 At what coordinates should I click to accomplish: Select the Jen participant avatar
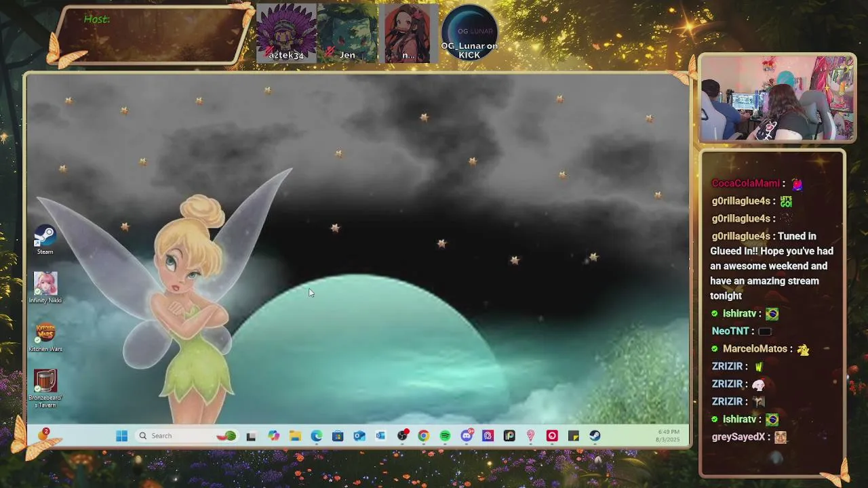click(347, 33)
